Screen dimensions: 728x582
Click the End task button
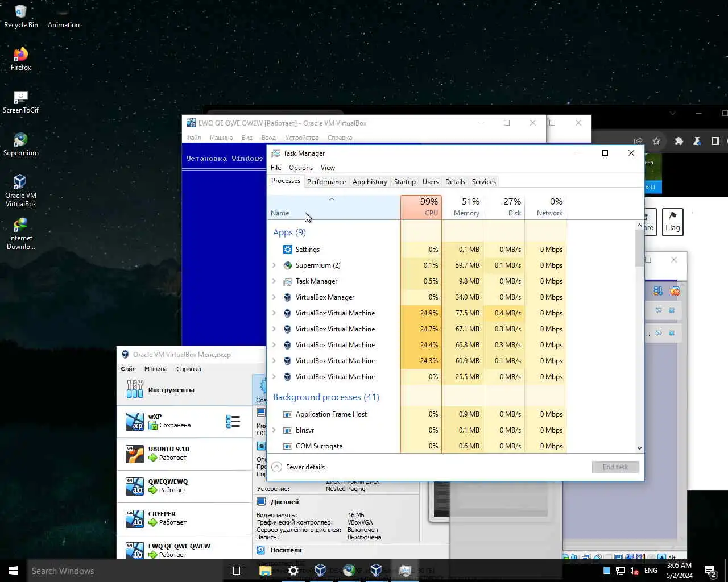point(615,467)
